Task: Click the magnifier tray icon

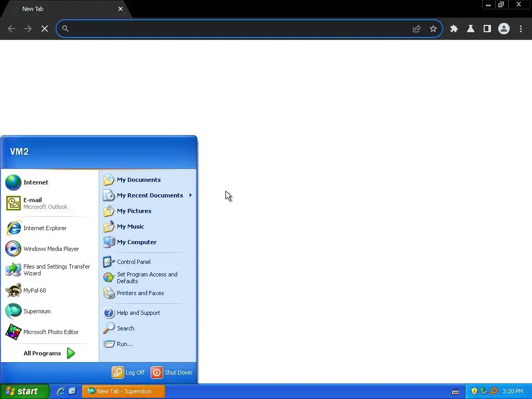Action: pos(494,391)
